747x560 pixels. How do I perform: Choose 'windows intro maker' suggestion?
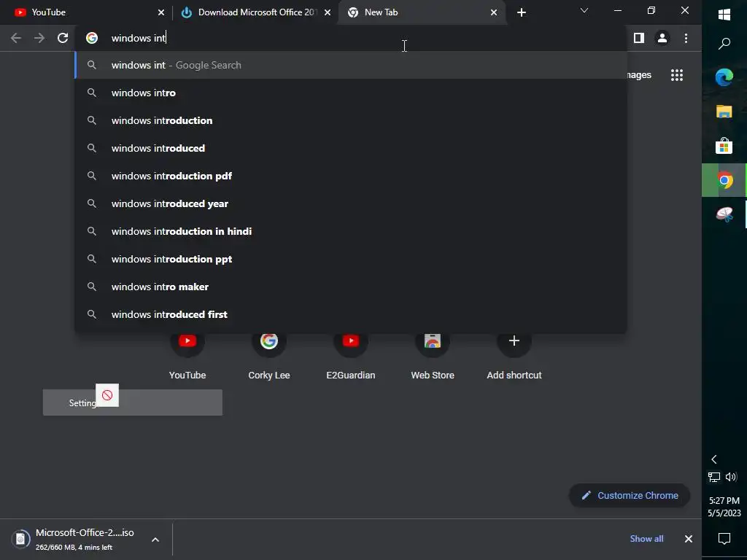click(351, 287)
